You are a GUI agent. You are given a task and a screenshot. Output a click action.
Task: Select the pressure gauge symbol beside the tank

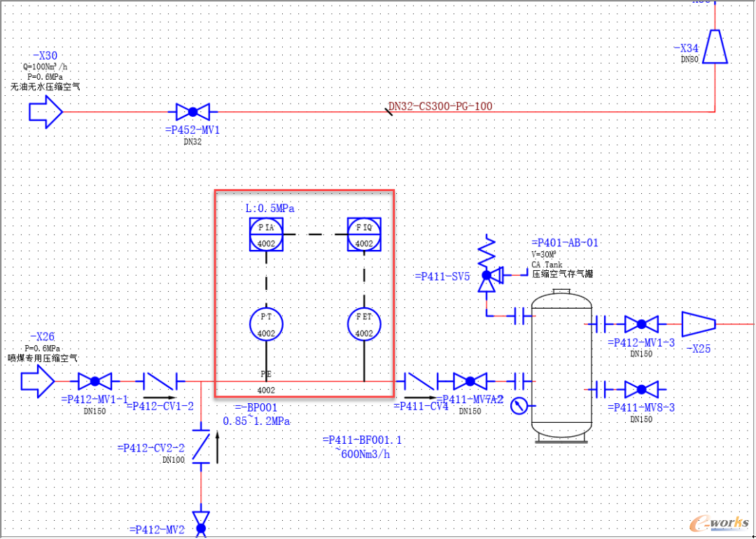pyautogui.click(x=519, y=406)
